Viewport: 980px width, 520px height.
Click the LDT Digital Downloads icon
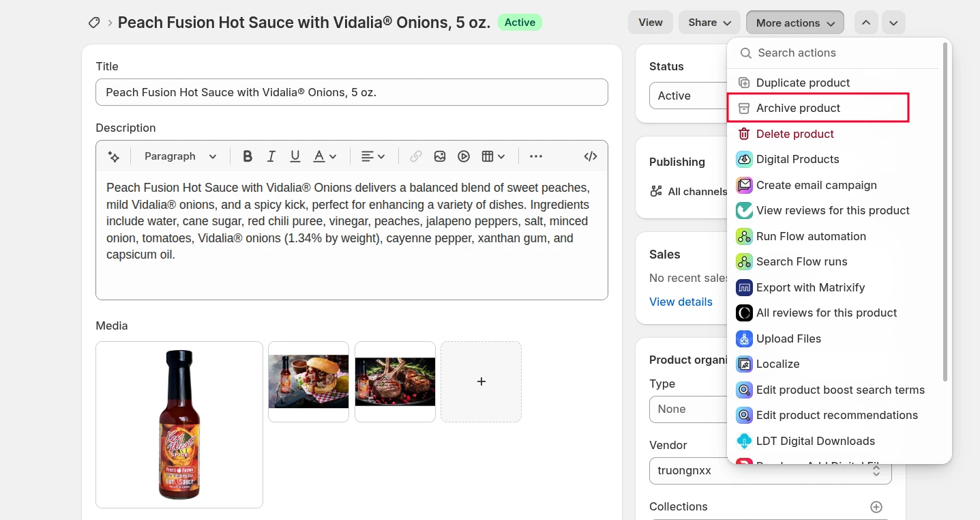(x=744, y=441)
